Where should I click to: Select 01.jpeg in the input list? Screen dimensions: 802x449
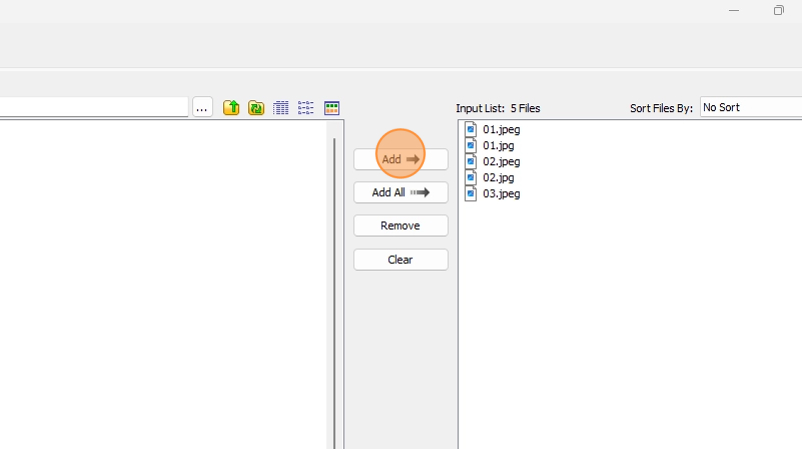(501, 129)
